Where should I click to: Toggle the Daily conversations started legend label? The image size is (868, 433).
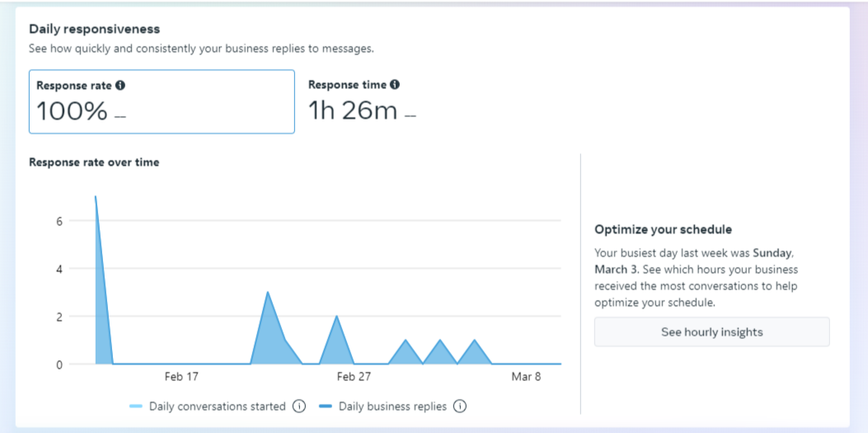pos(217,407)
